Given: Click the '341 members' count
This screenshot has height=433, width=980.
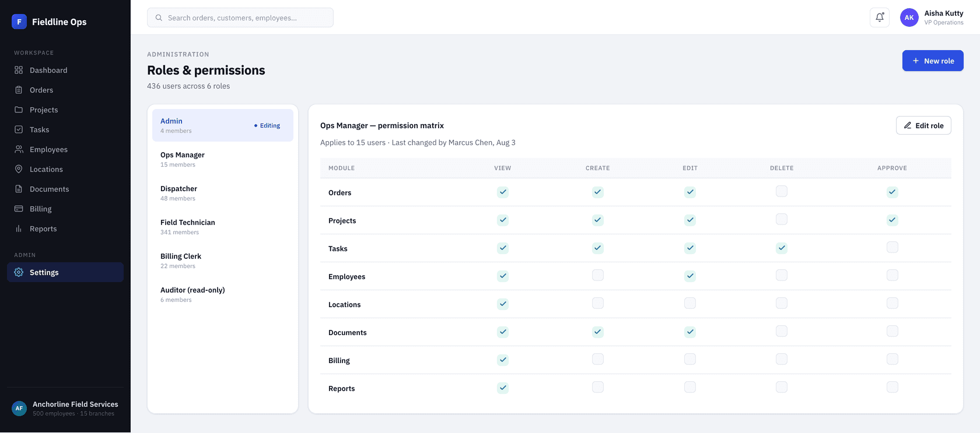Looking at the screenshot, I should (180, 232).
